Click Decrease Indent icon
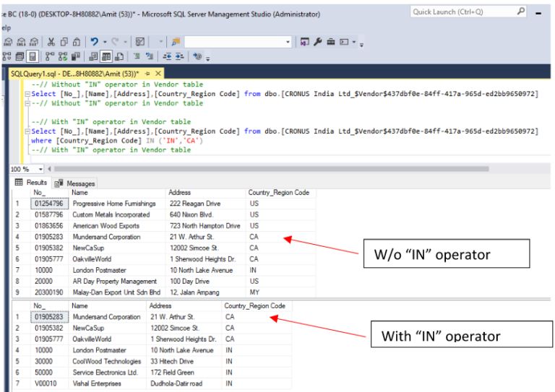 [x=167, y=56]
